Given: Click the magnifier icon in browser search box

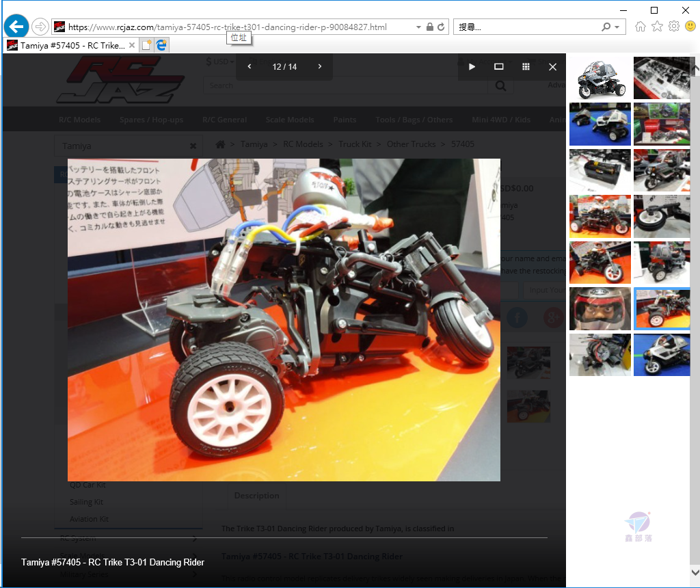Looking at the screenshot, I should point(606,27).
